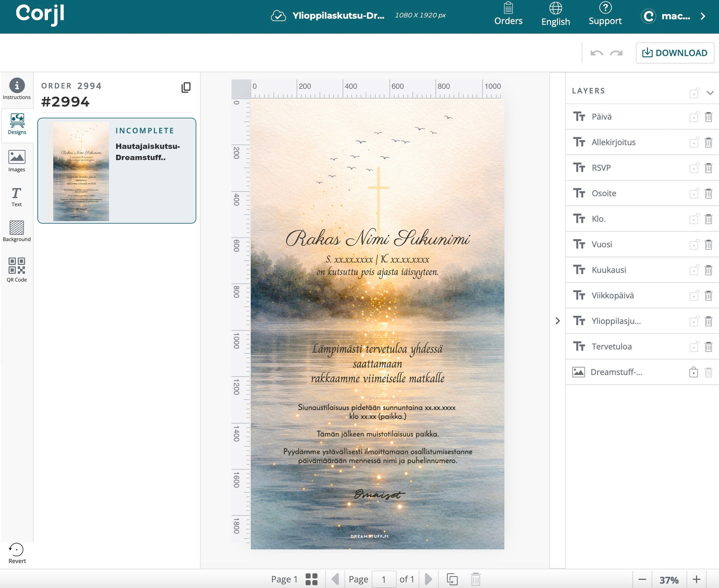
Task: Click the DOWNLOAD button
Action: click(675, 53)
